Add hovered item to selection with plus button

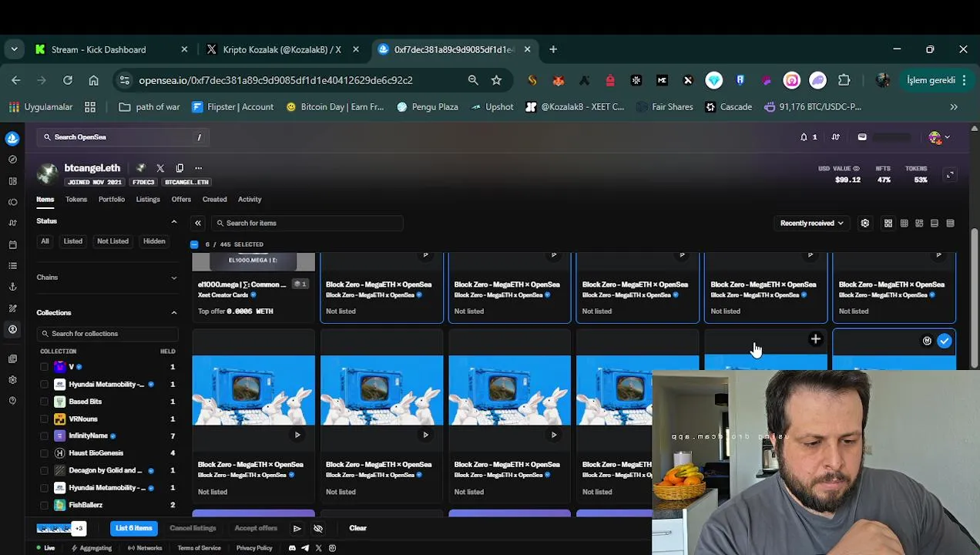[x=815, y=339]
